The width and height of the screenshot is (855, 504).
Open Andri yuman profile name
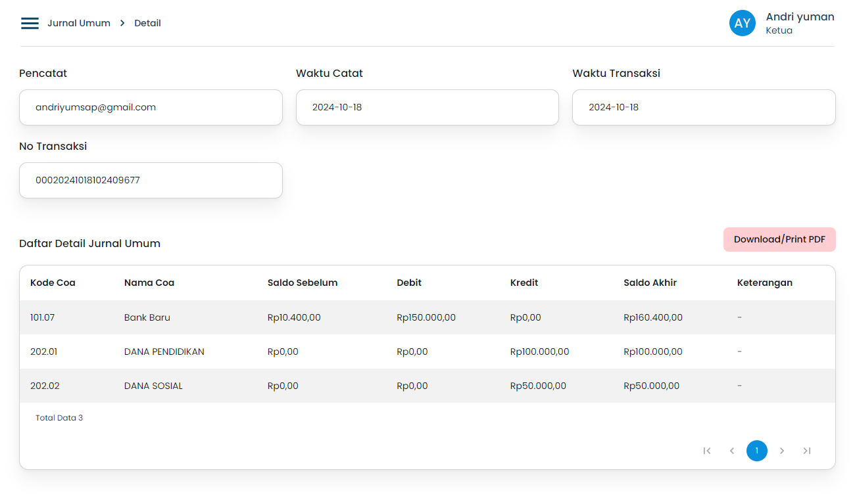pyautogui.click(x=800, y=17)
